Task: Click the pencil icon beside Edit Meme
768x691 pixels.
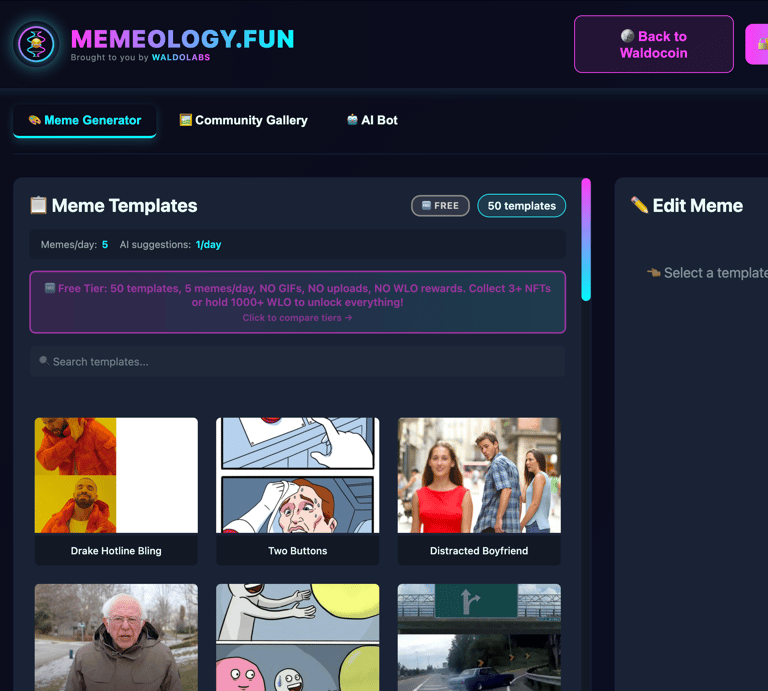Action: (x=639, y=205)
